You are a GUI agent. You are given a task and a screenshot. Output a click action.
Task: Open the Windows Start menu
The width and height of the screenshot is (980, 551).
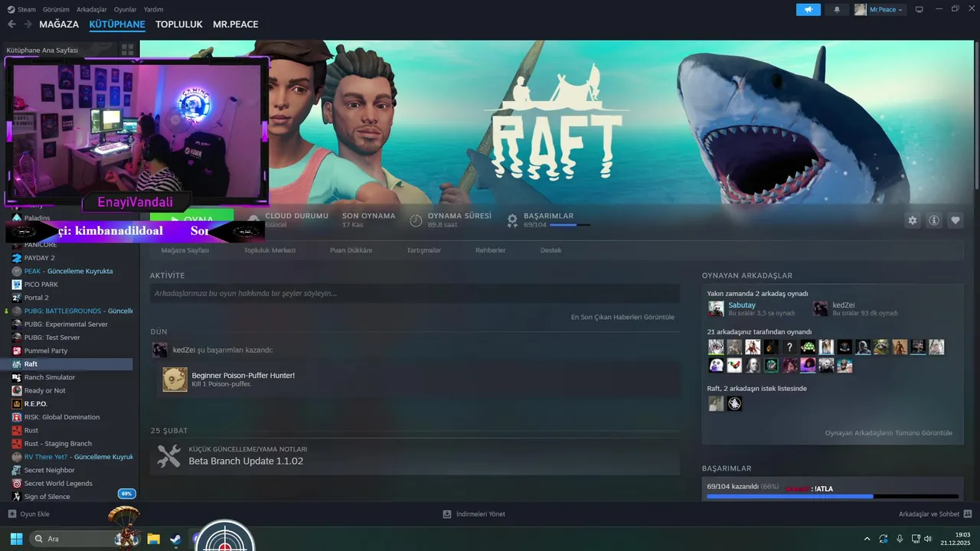point(16,539)
